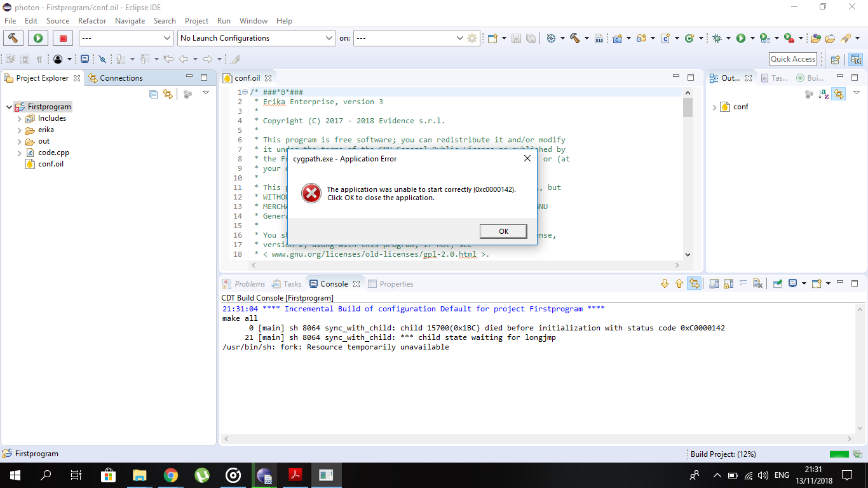Viewport: 868px width, 488px height.
Task: Close the cygpath.exe error dialog
Action: (527, 159)
